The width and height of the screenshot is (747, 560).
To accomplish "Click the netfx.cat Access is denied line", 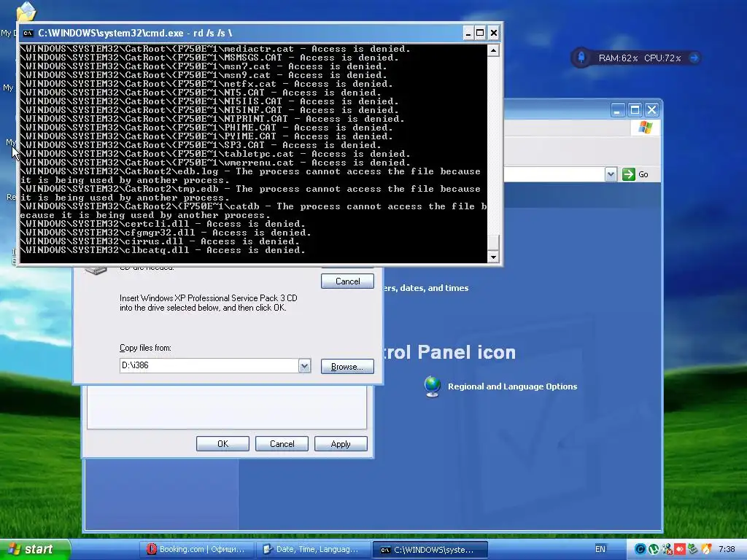I will coord(206,84).
